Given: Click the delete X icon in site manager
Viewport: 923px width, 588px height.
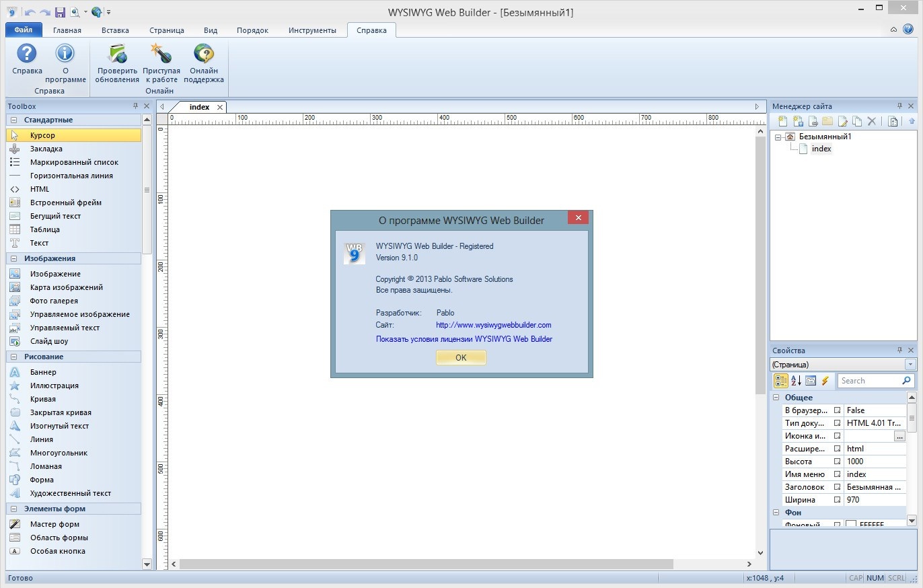Looking at the screenshot, I should click(x=872, y=121).
